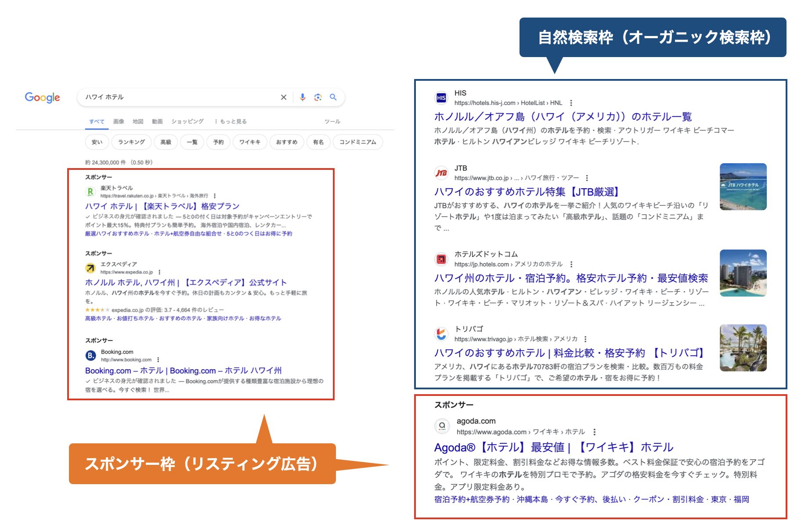
Task: Expand the もっと見る more options menu
Action: (x=231, y=121)
